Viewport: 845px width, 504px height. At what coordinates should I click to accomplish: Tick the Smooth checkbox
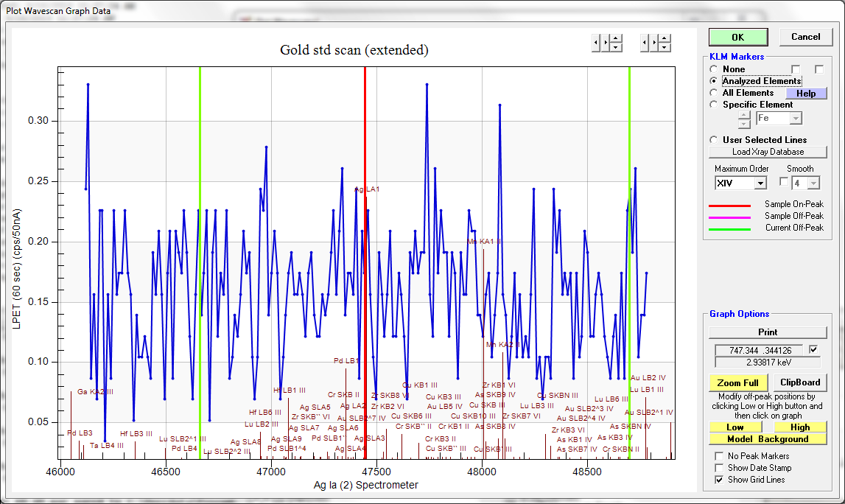[x=785, y=182]
